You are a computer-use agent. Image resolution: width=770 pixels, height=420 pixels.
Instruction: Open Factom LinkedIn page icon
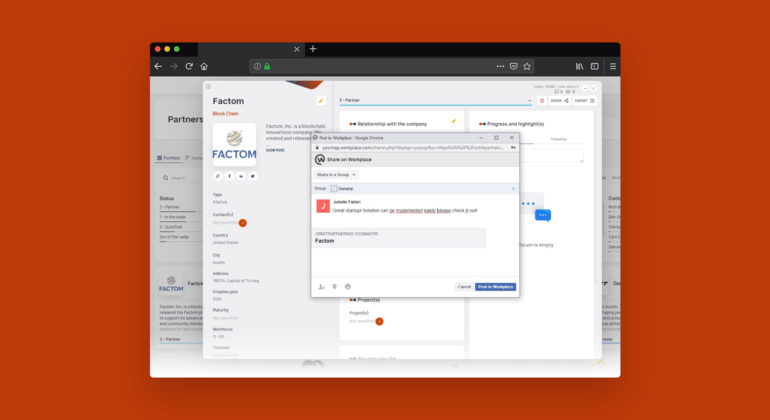(x=241, y=176)
